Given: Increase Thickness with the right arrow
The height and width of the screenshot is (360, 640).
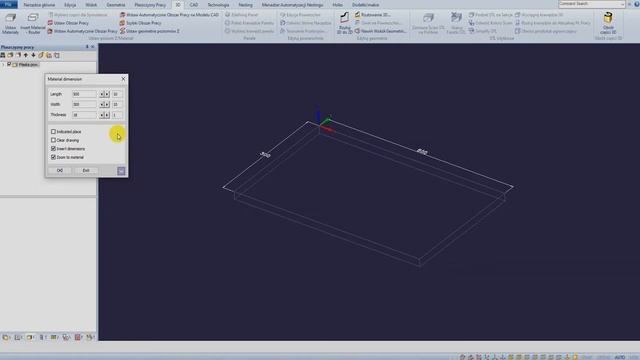Looking at the screenshot, I should 107,115.
